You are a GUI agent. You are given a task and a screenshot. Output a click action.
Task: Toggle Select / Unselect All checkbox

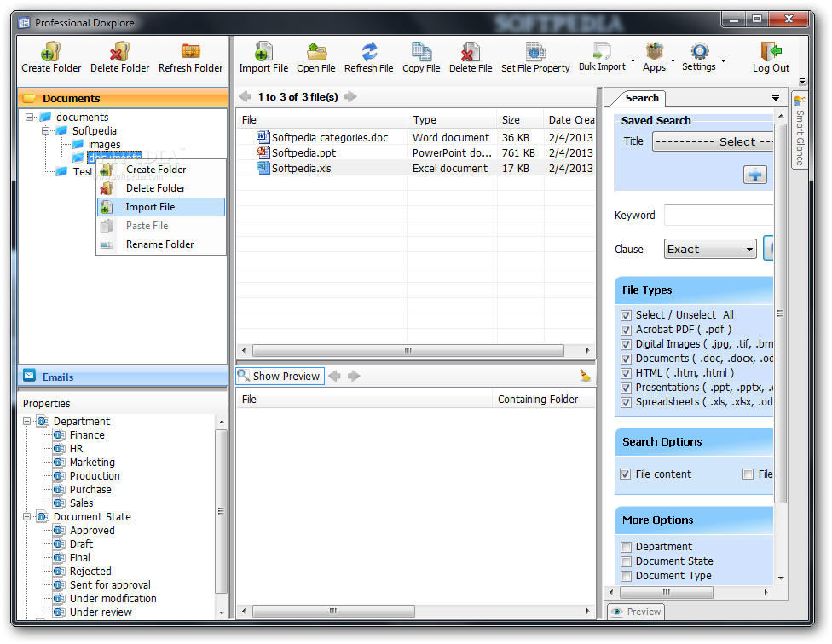coord(626,315)
